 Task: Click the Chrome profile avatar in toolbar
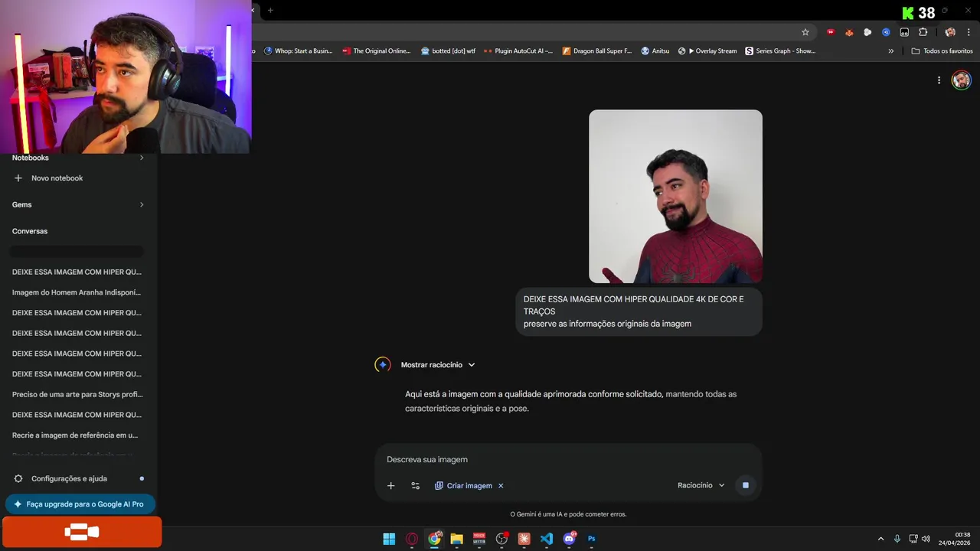[950, 32]
